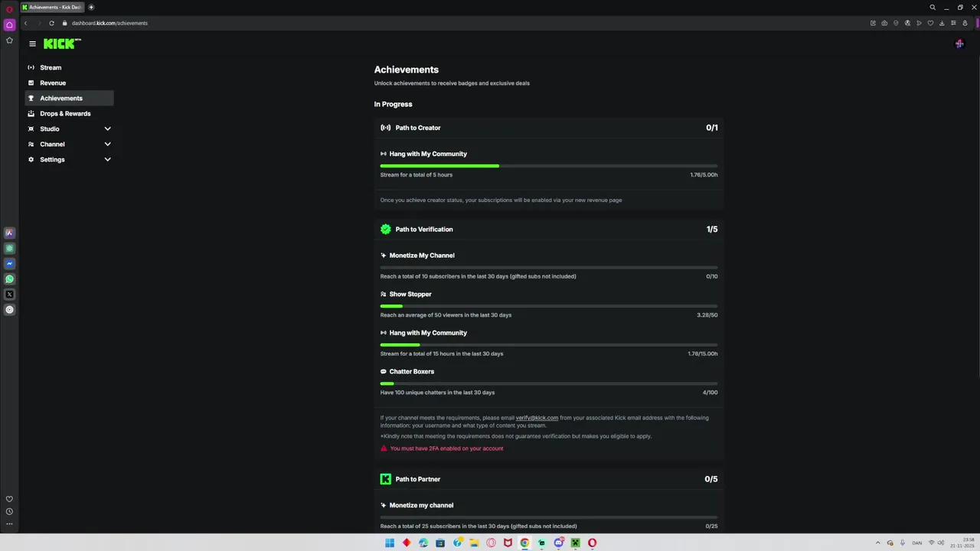This screenshot has width=980, height=551.
Task: Click the Achievements - Kick Dashboard browser tab
Action: click(x=52, y=8)
